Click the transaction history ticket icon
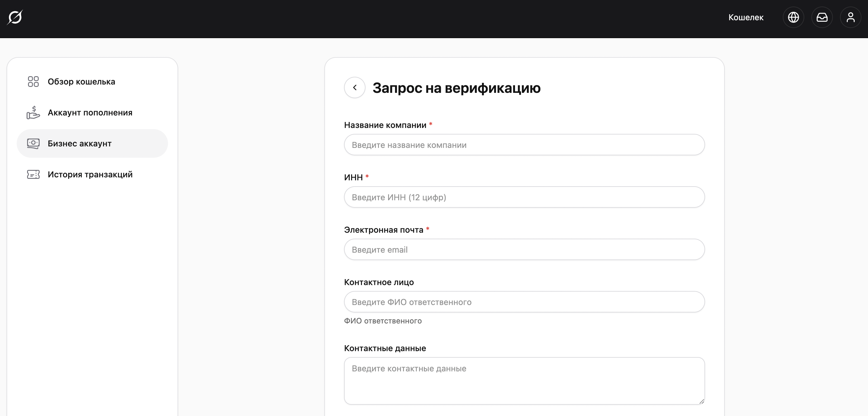The image size is (868, 416). (x=33, y=174)
